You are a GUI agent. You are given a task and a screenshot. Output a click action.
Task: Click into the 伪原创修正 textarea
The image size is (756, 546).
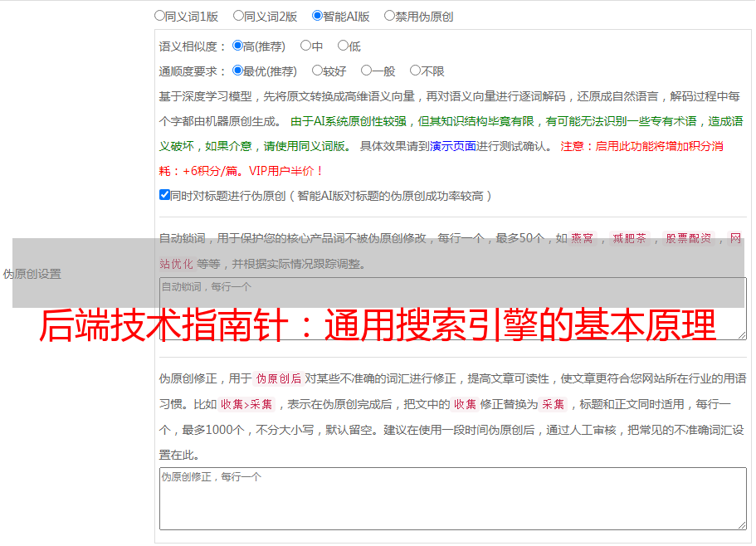tap(453, 499)
